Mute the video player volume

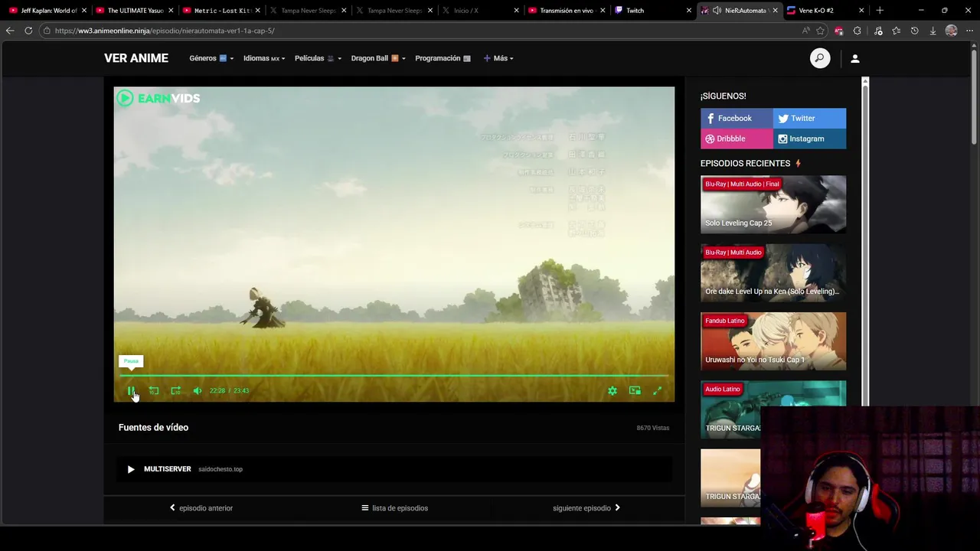[198, 390]
